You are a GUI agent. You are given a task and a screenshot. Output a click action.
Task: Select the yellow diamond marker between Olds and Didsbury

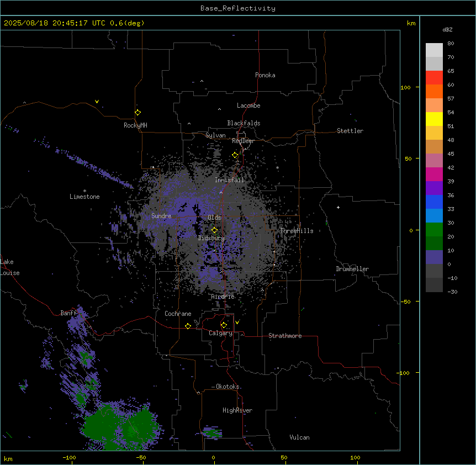tap(215, 230)
